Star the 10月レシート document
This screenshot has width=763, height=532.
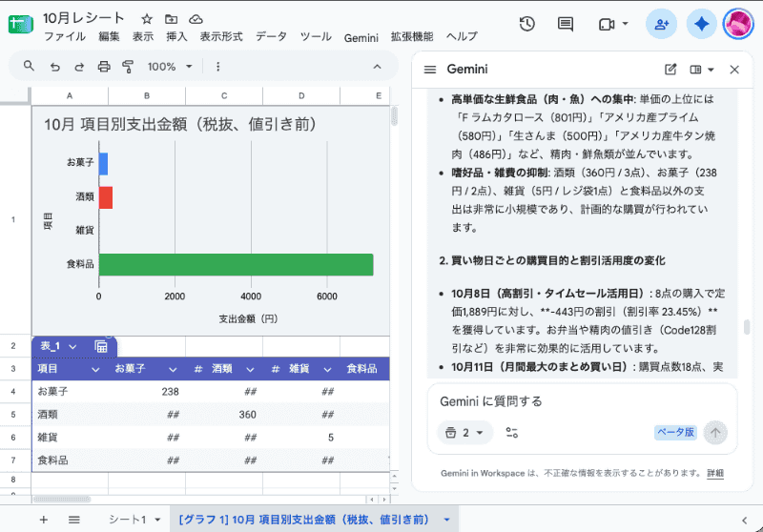(x=147, y=19)
